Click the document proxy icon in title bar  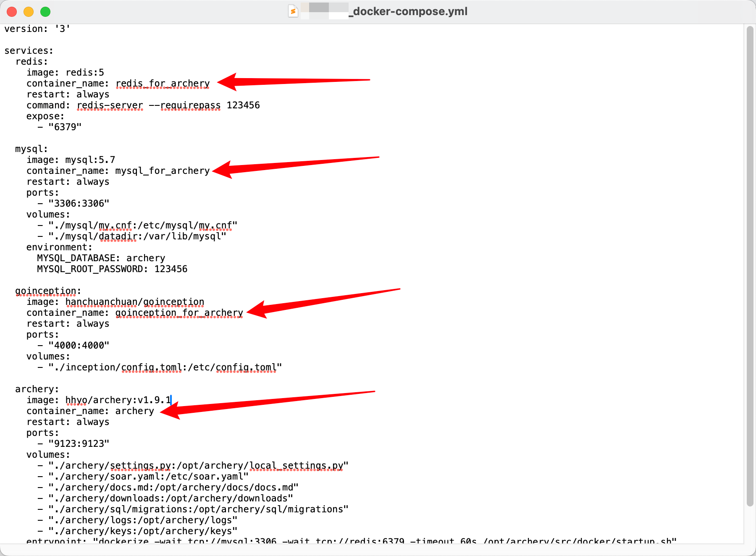pos(293,11)
